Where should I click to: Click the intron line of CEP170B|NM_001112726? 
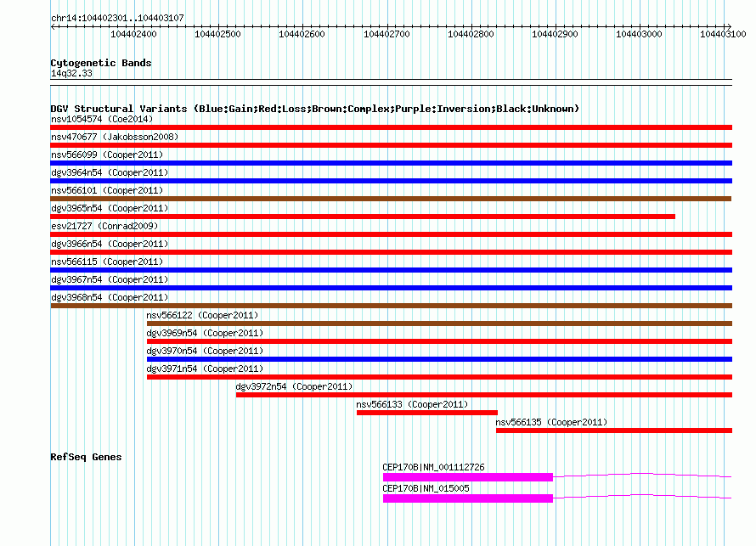(642, 474)
